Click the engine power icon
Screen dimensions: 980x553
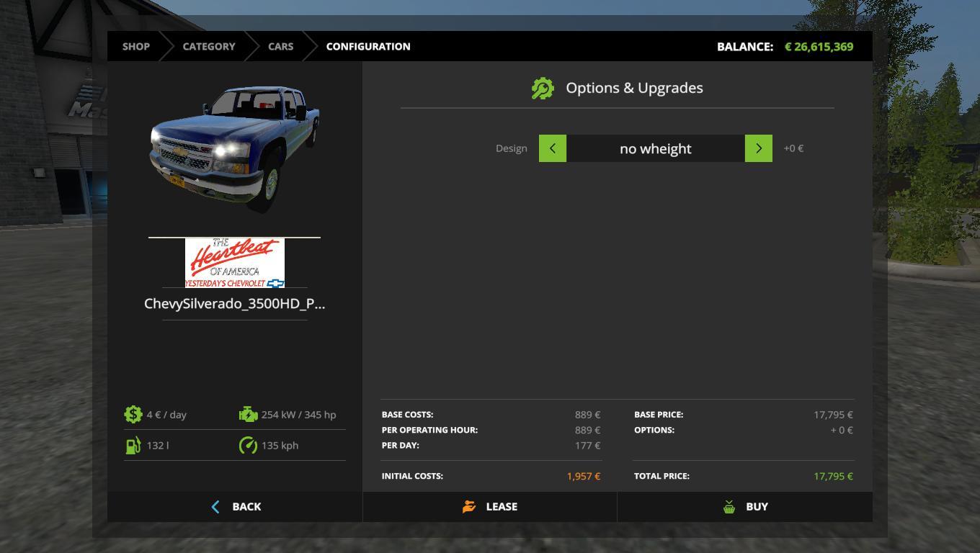[248, 415]
